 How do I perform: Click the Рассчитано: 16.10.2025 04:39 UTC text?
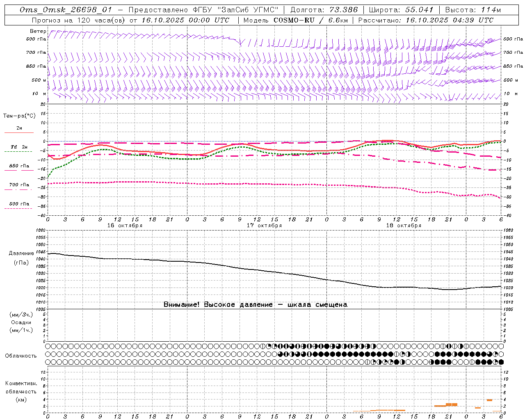point(426,20)
